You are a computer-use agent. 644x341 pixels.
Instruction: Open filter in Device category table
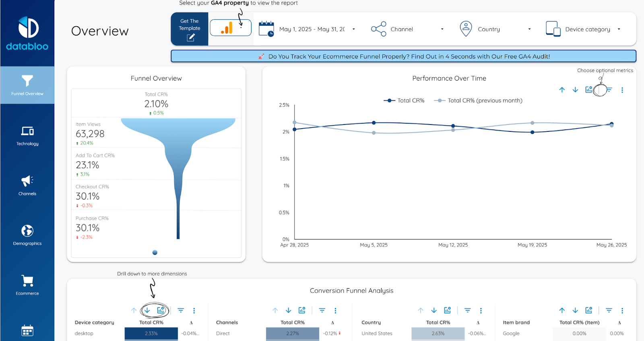(181, 310)
